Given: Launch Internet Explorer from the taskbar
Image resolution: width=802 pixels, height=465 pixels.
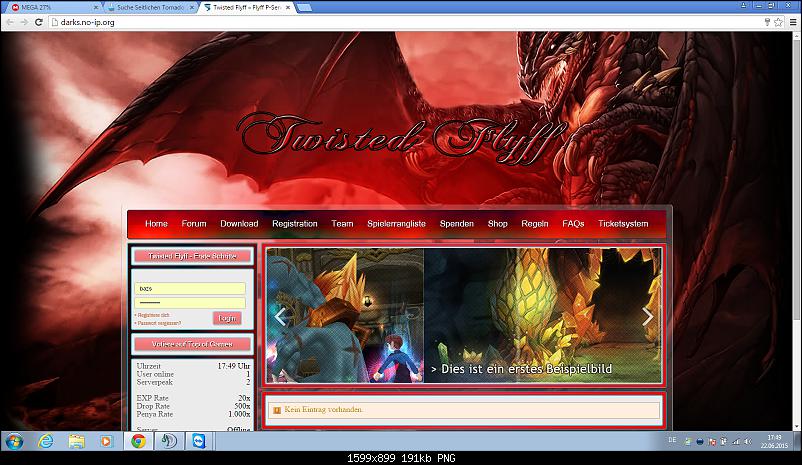Looking at the screenshot, I should click(x=46, y=441).
